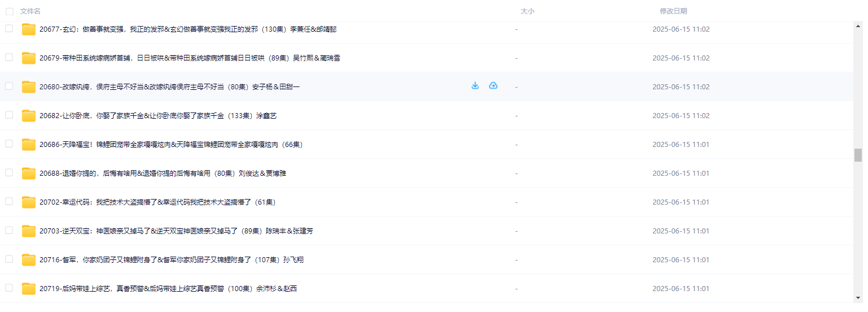Tick the checkbox for folder 20703
The width and height of the screenshot is (868, 312).
[x=9, y=230]
